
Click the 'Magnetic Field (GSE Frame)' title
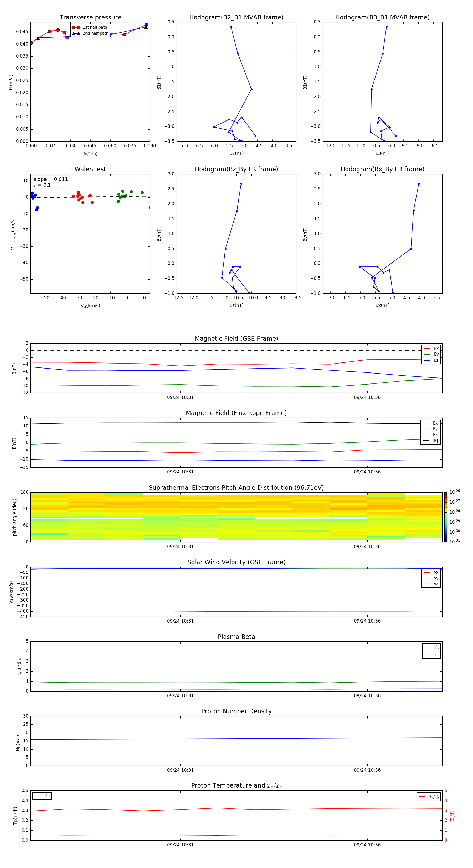point(236,339)
